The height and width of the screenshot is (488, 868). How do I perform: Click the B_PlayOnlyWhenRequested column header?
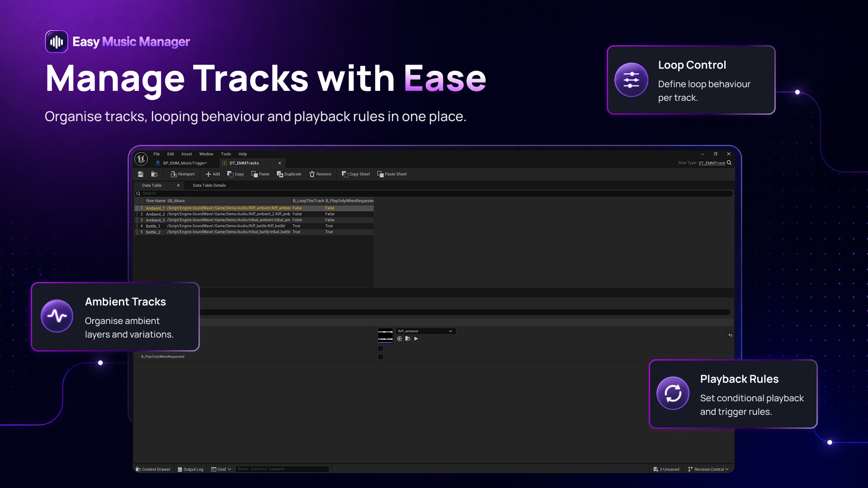click(x=349, y=201)
